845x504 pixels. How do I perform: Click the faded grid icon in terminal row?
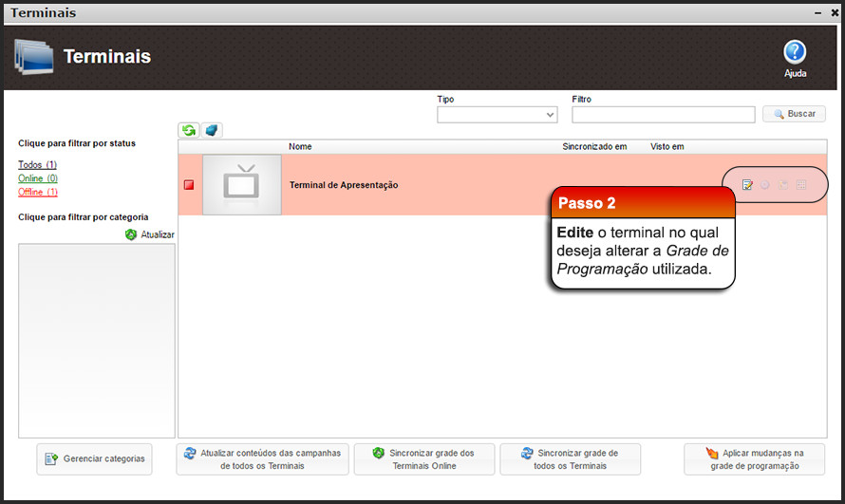[801, 185]
